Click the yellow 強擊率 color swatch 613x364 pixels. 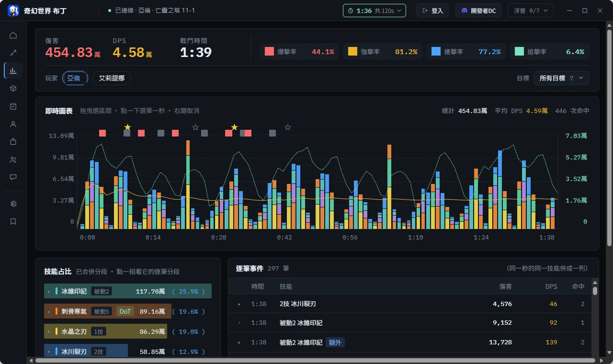(352, 52)
